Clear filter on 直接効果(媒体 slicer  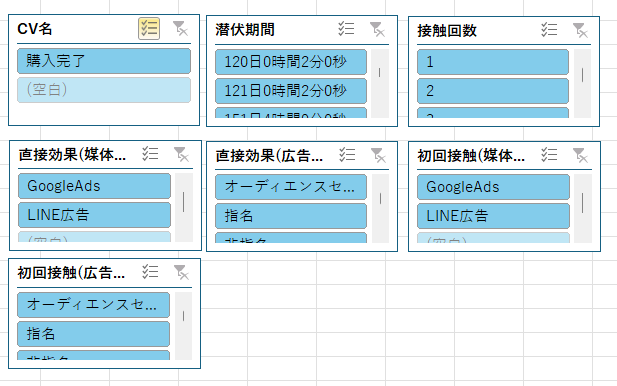pos(181,154)
